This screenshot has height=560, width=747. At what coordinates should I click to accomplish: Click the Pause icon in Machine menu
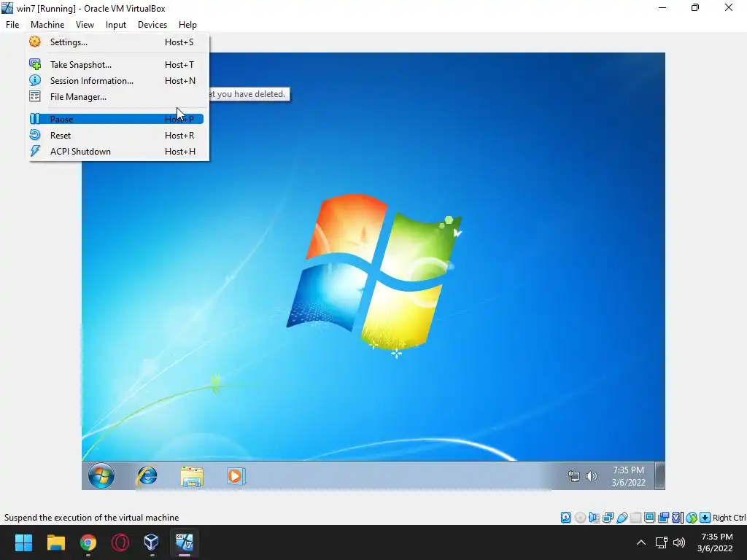[x=35, y=119]
